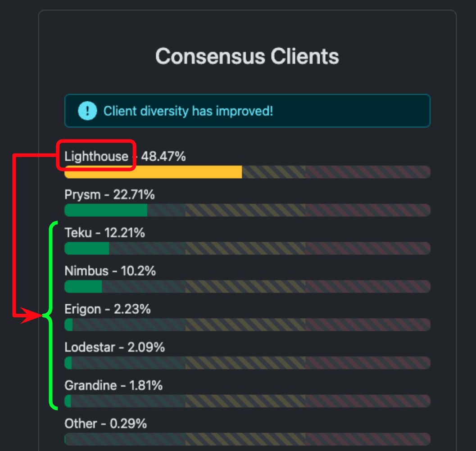Screen dimensions: 476x451
Task: Click the green Nimbus progress bar fill
Action: click(83, 287)
